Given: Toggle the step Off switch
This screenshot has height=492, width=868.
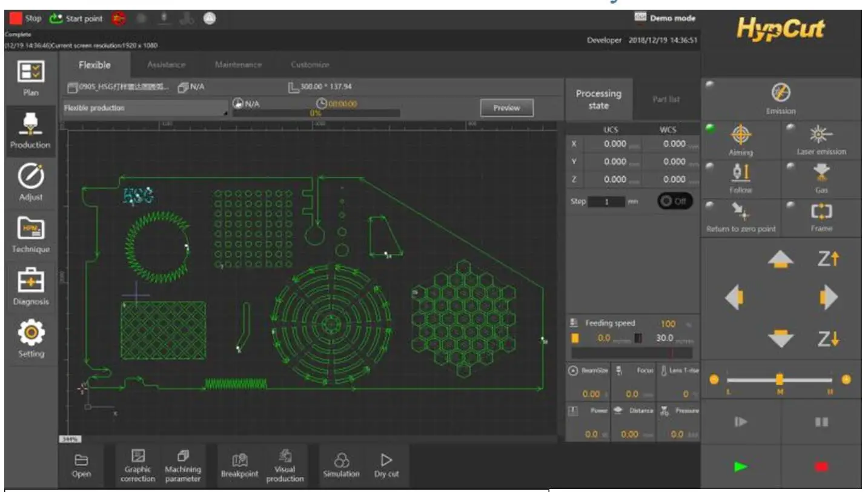Looking at the screenshot, I should [674, 201].
